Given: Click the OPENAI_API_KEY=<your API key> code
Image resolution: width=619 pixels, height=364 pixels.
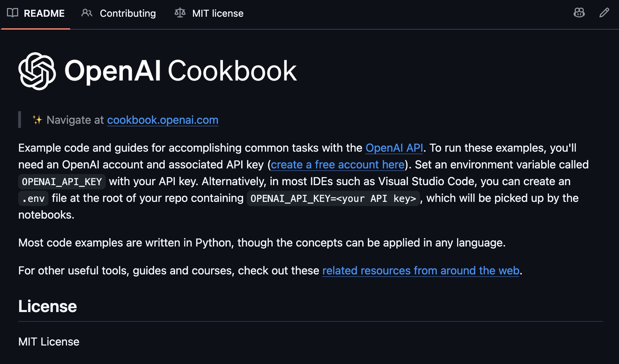Looking at the screenshot, I should 333,198.
